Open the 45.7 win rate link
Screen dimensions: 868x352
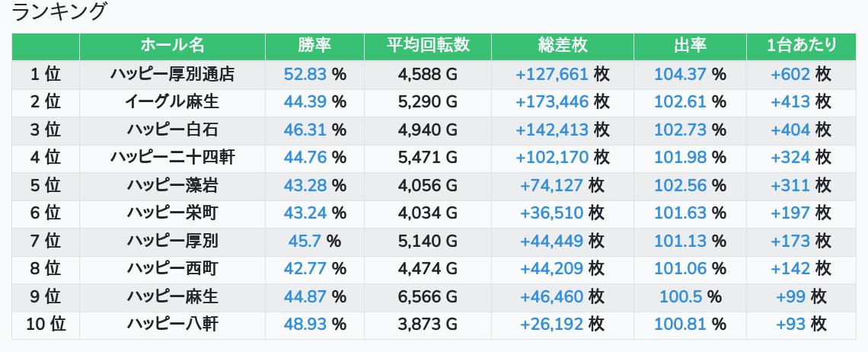point(305,242)
